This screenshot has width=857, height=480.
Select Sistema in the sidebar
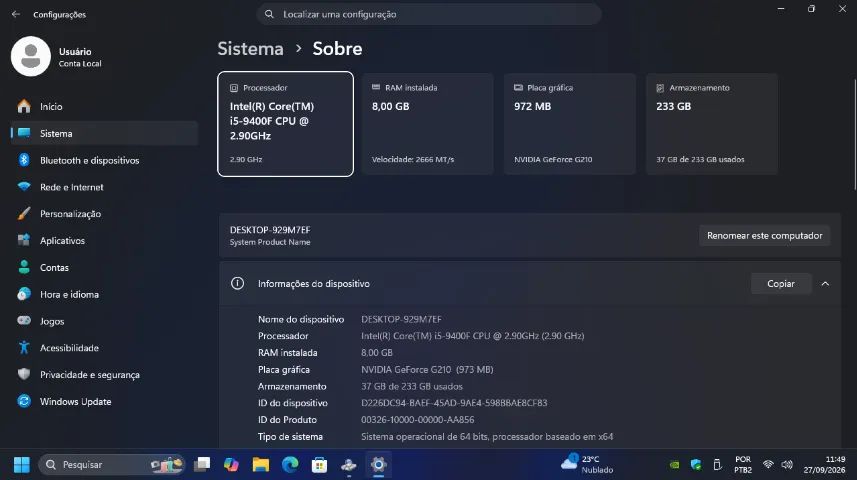104,133
